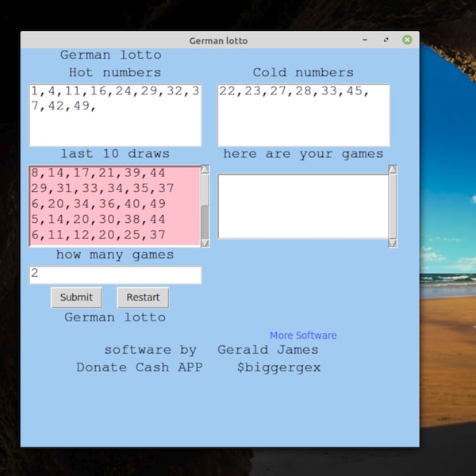
Task: Click the down arrow of your games scrollbar
Action: pyautogui.click(x=393, y=244)
